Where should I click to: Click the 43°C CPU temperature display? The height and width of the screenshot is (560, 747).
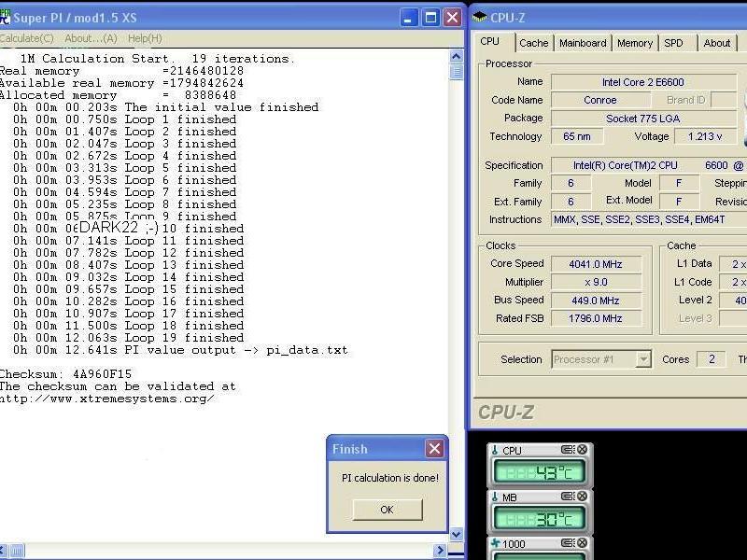(x=540, y=472)
